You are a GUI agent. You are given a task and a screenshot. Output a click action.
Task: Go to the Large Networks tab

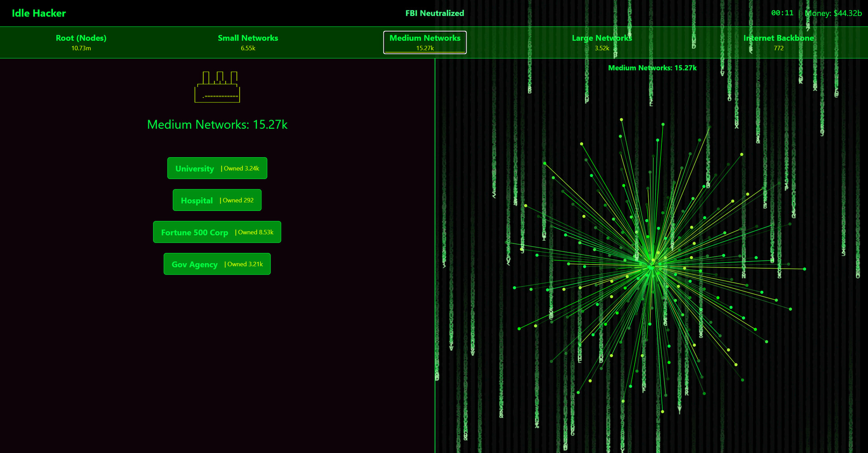[x=601, y=42]
